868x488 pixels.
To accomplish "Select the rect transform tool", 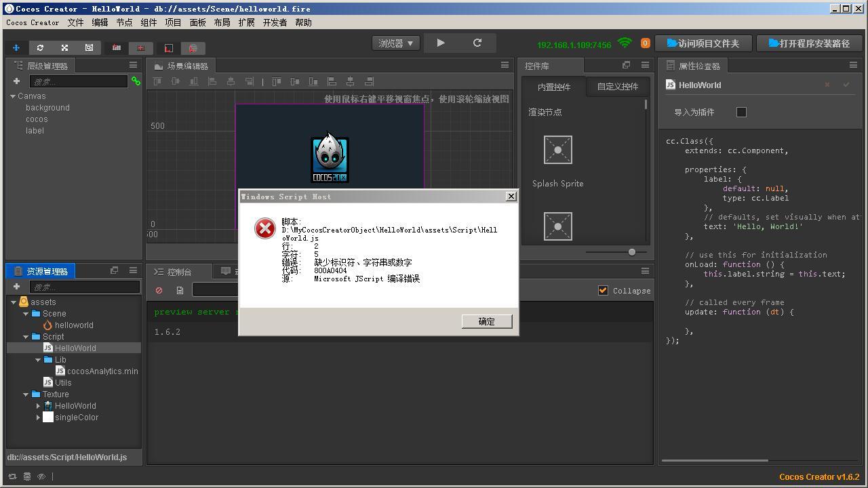I will click(89, 47).
